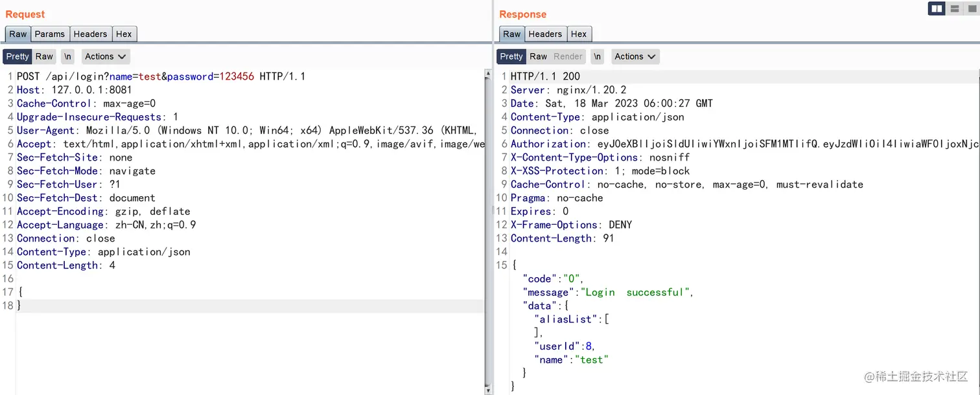Screen dimensions: 980x395
Task: Click the request Accept text/html header line
Action: click(250, 144)
